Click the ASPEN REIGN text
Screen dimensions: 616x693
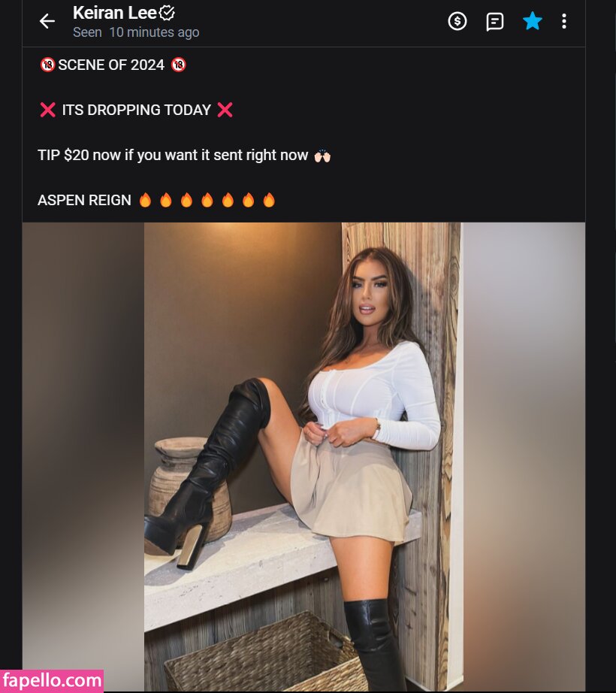click(84, 200)
